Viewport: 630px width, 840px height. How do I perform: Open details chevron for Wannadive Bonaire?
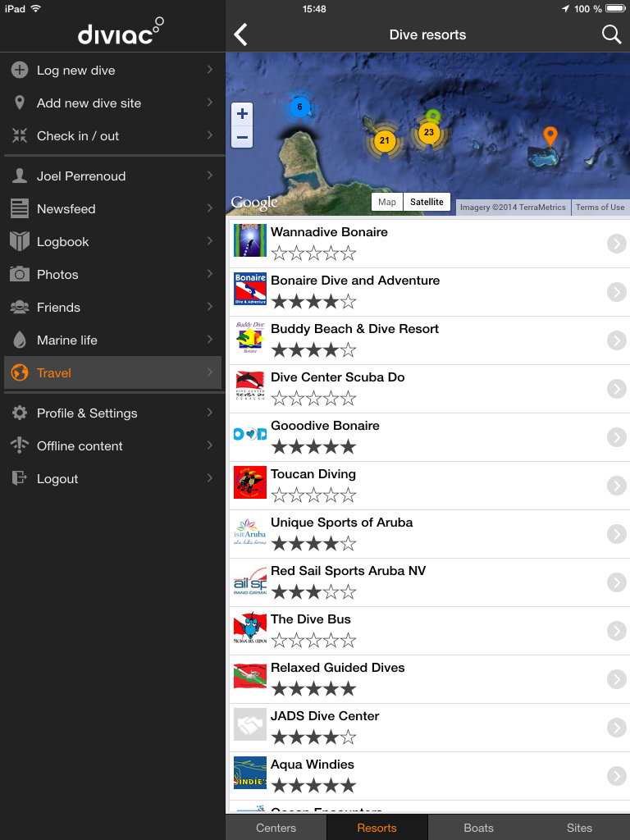617,244
